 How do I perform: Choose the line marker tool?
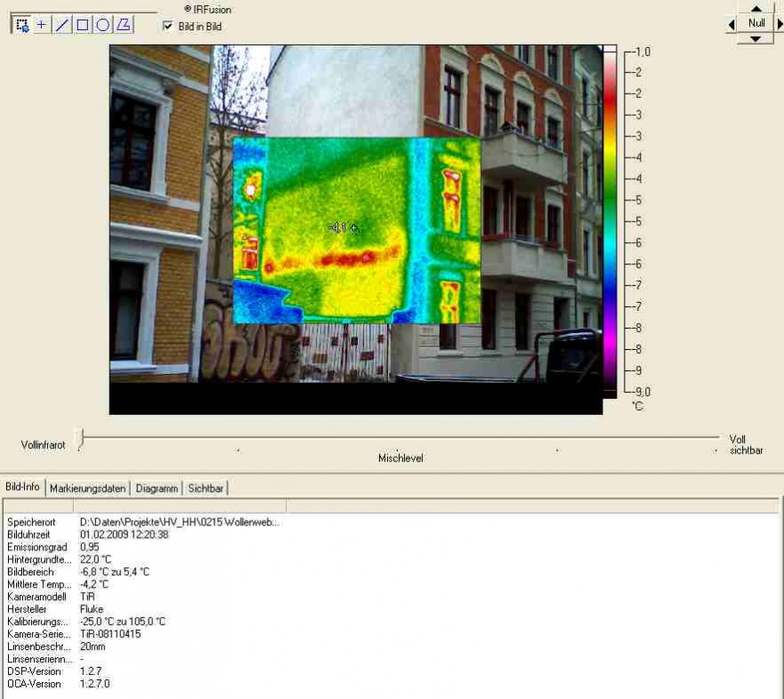coord(62,25)
